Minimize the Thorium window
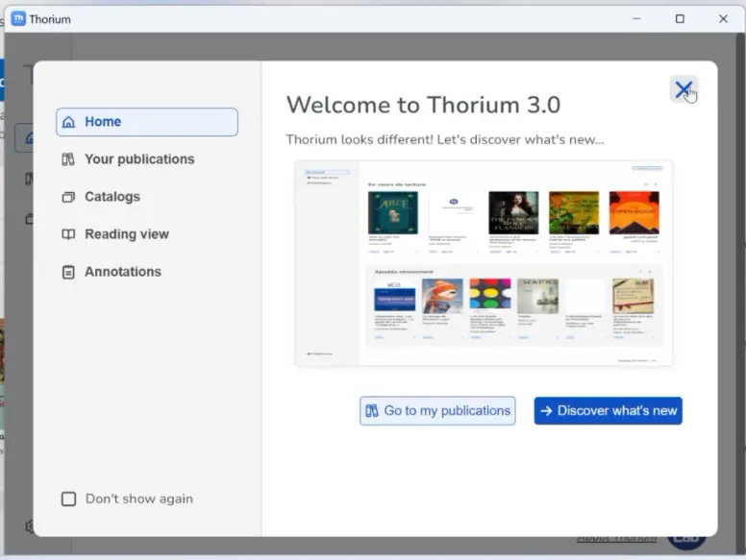 [x=636, y=19]
